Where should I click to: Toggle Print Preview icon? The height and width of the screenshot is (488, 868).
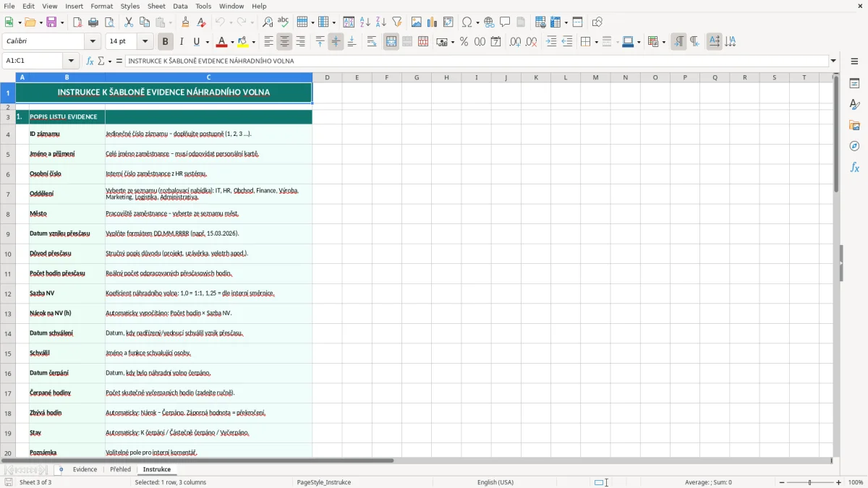click(x=109, y=22)
